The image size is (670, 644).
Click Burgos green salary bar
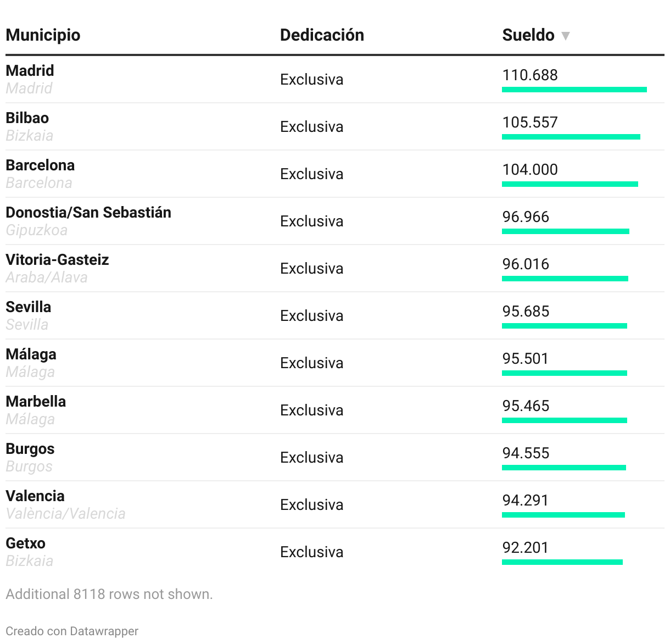(x=563, y=468)
